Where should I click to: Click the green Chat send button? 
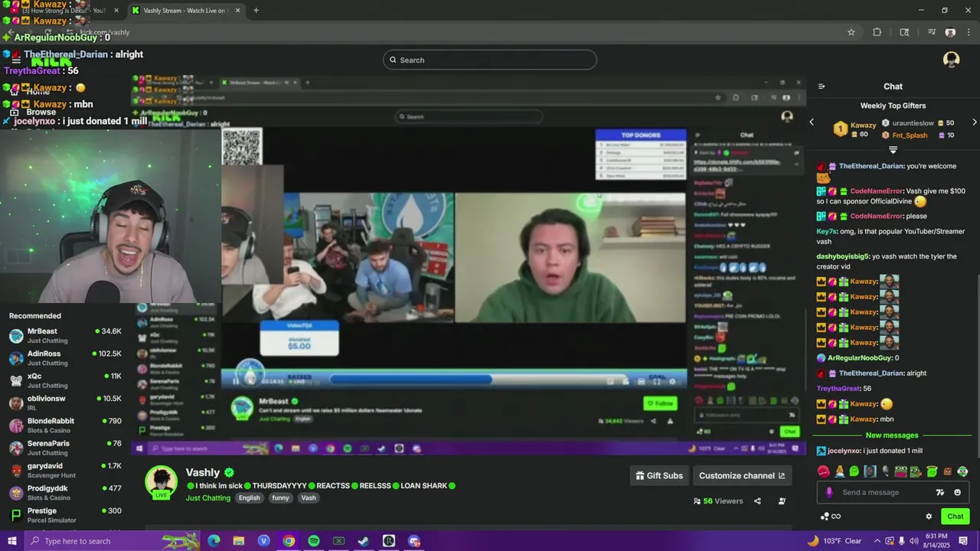[x=955, y=517]
